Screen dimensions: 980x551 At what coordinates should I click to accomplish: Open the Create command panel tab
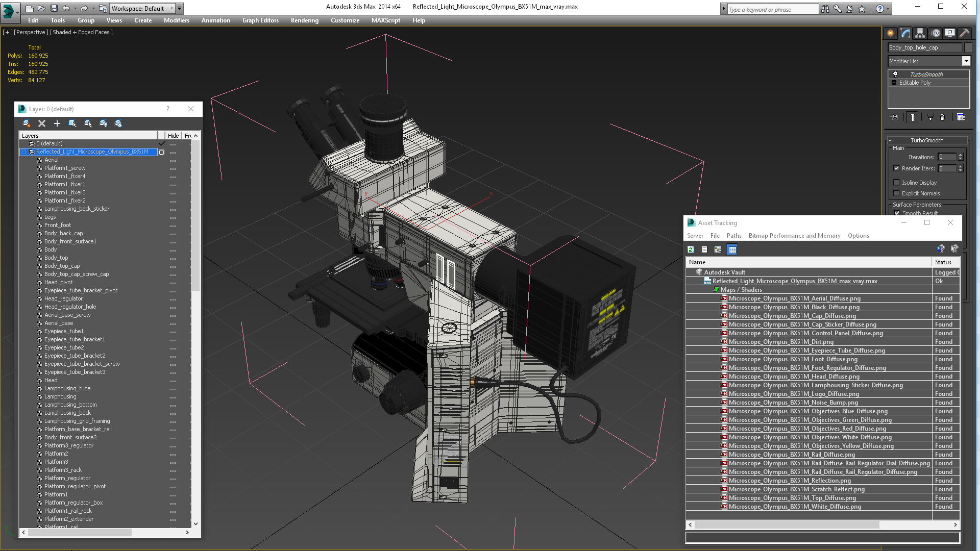[x=891, y=33]
